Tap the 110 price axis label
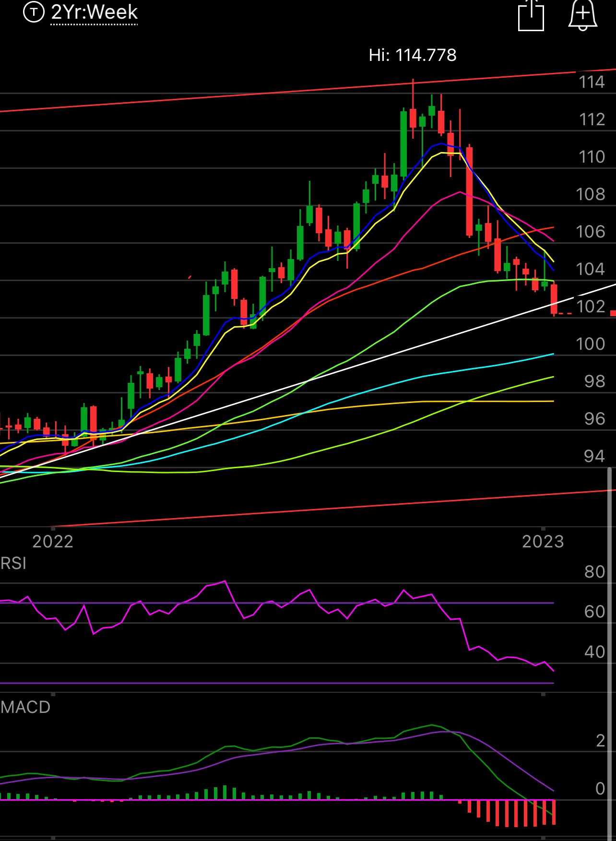The width and height of the screenshot is (616, 841). 592,157
